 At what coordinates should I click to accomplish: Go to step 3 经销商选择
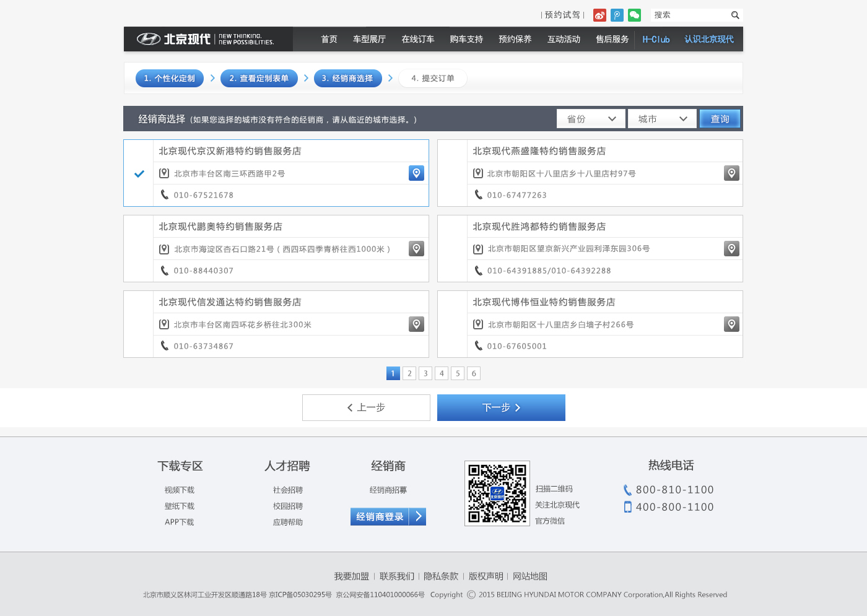tap(347, 78)
